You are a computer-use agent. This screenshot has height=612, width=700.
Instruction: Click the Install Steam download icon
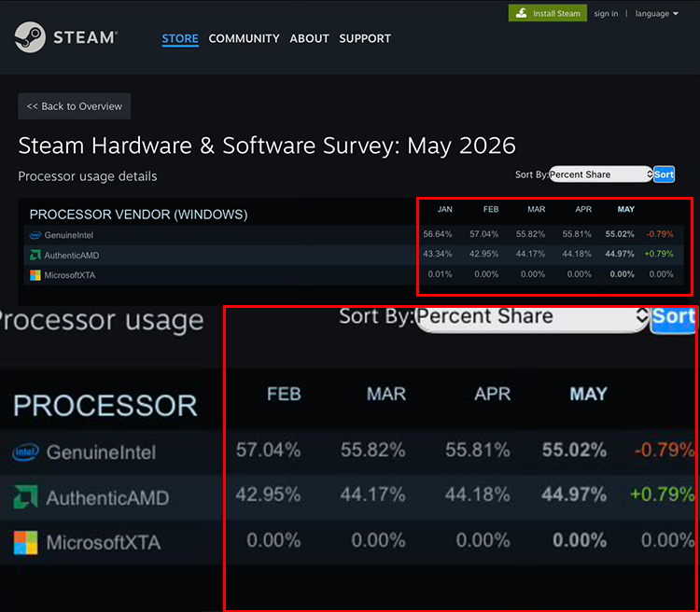pos(521,13)
